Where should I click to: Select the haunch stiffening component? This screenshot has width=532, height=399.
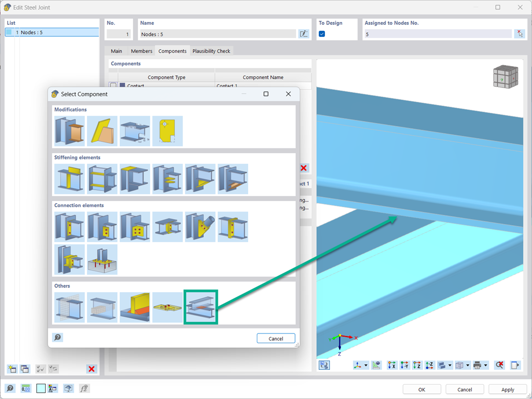click(x=200, y=179)
